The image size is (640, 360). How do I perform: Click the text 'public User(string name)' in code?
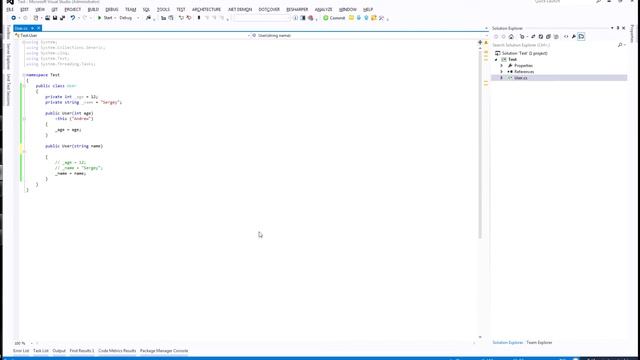tap(74, 146)
